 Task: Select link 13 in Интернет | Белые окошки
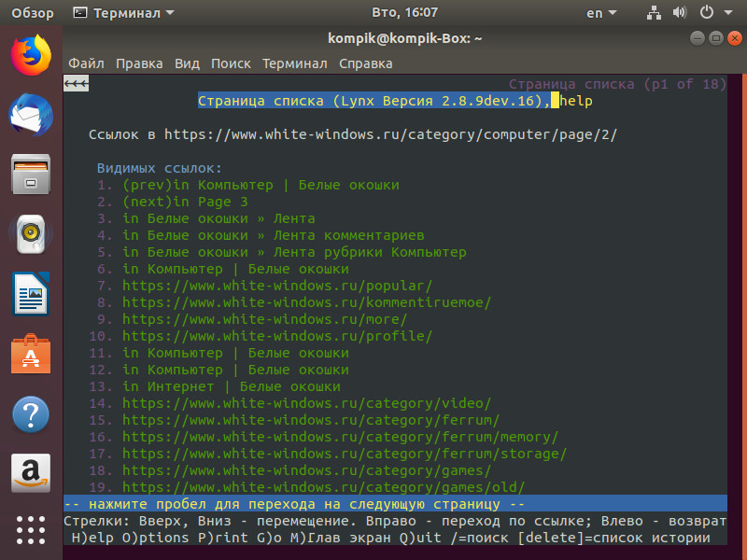[232, 386]
